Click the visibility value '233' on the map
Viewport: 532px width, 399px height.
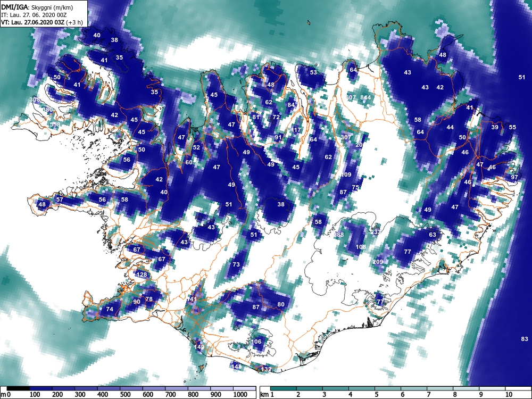pos(376,232)
